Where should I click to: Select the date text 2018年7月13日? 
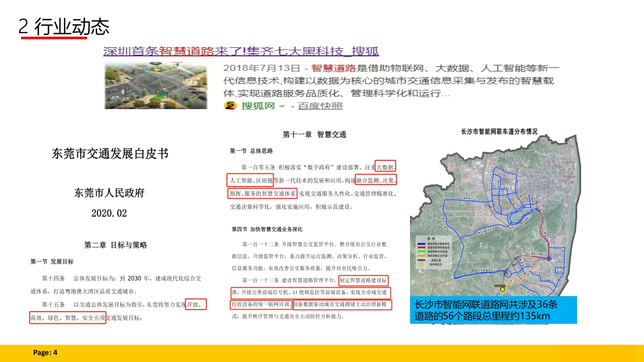261,68
